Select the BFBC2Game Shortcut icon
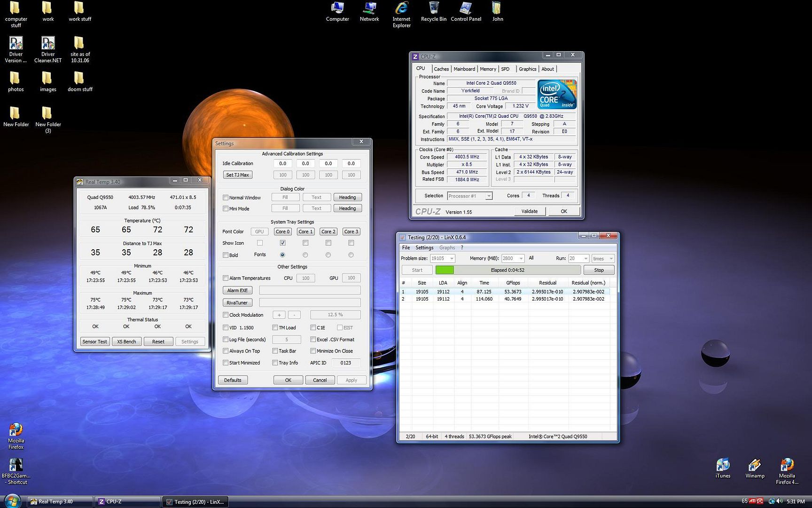 pos(16,471)
